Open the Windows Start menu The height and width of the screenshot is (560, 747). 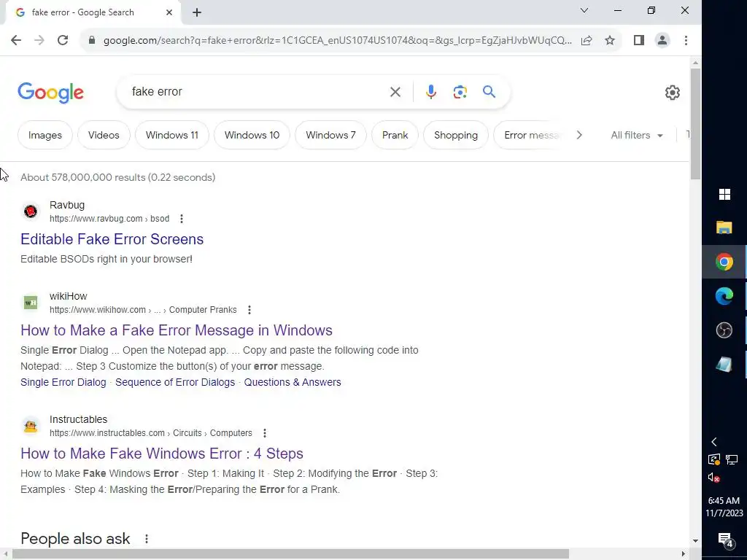pos(724,194)
